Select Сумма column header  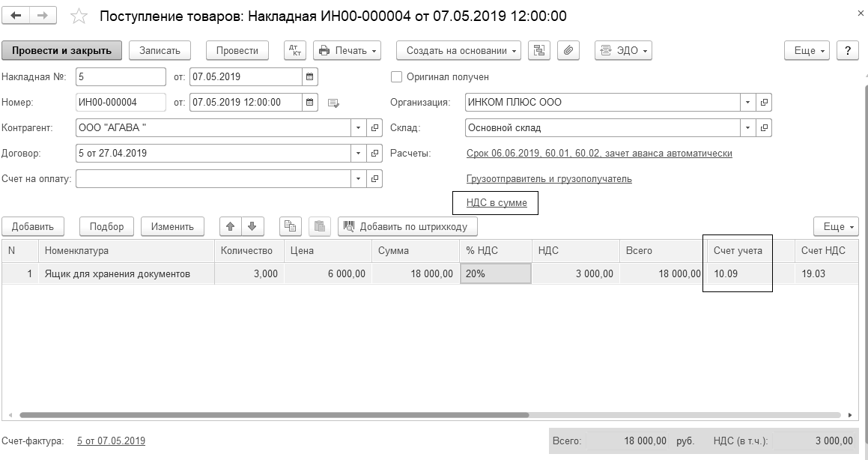[415, 251]
